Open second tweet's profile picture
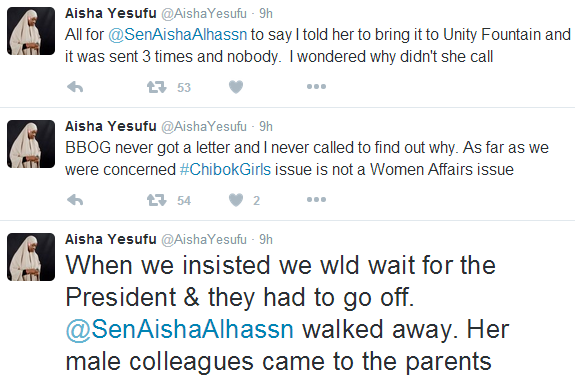575x384 pixels. tap(31, 144)
